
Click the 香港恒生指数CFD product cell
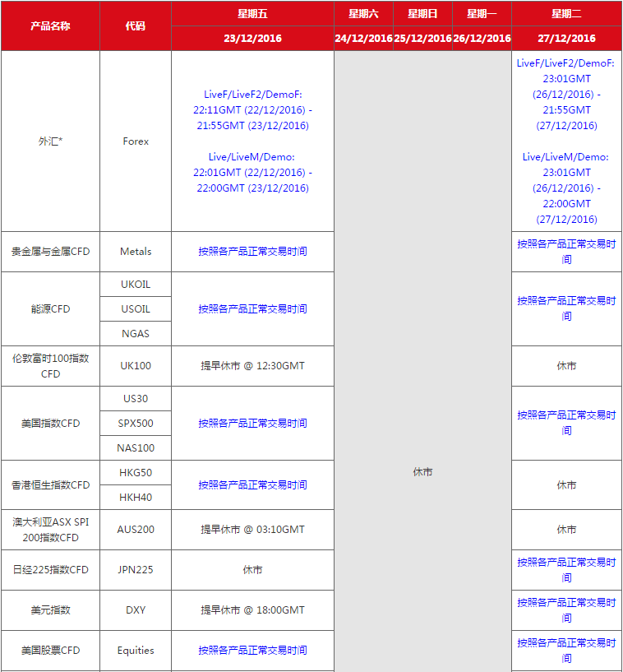50,485
